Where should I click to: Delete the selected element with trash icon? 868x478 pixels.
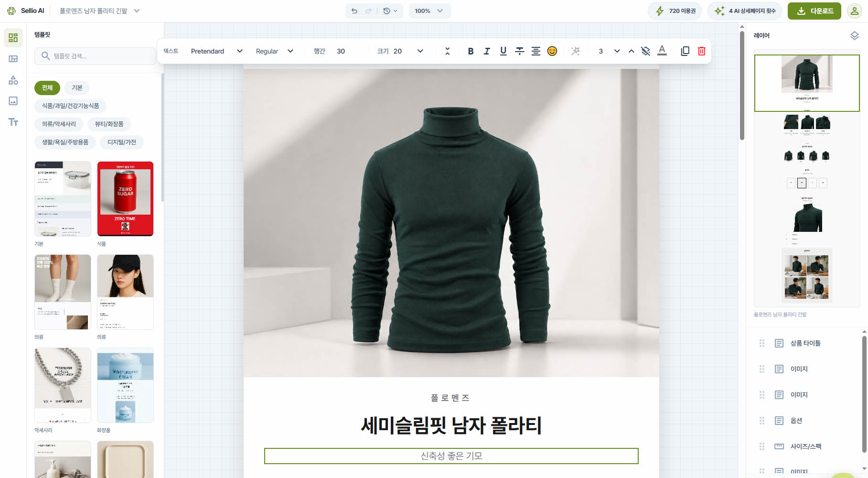click(701, 51)
